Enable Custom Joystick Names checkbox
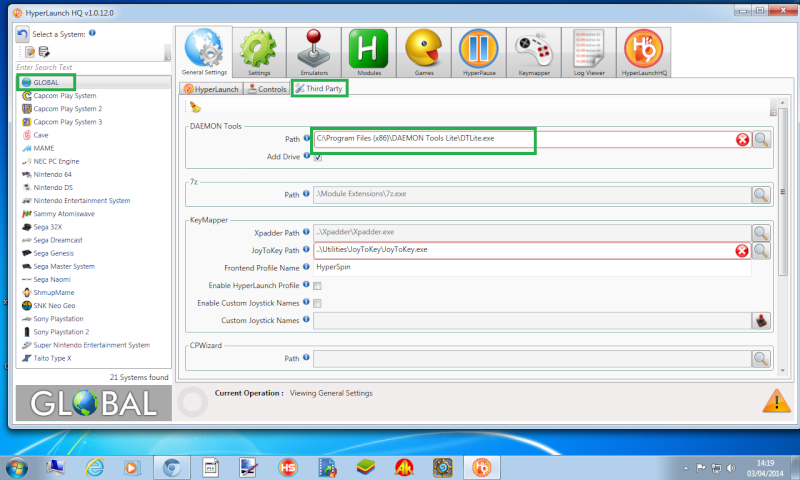The width and height of the screenshot is (800, 480). 317,304
